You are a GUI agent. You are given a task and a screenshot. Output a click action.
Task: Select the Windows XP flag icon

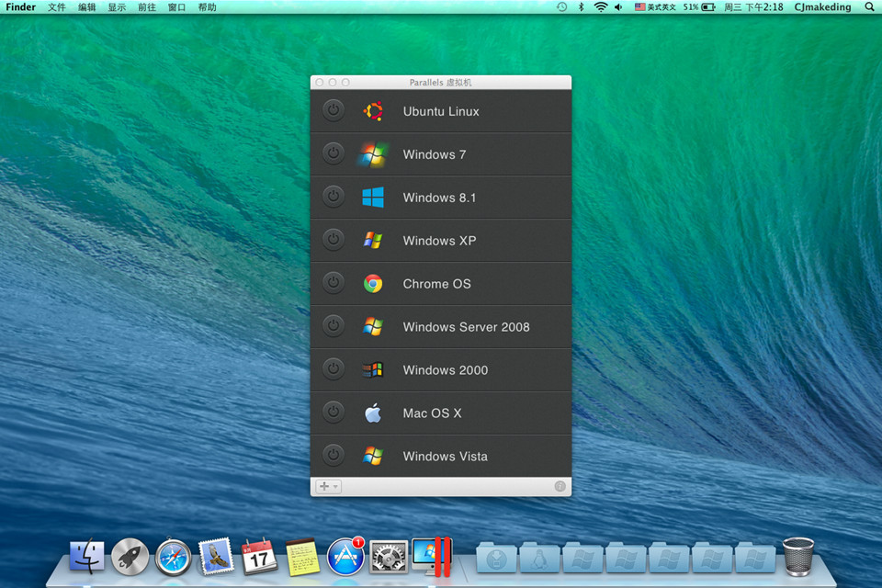tap(373, 241)
